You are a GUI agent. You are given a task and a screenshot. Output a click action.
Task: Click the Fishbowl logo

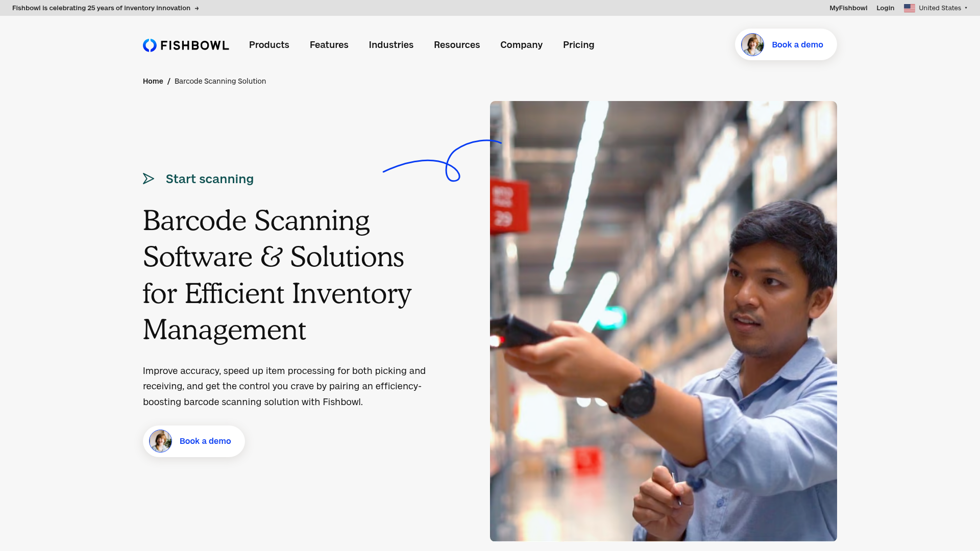tap(186, 45)
